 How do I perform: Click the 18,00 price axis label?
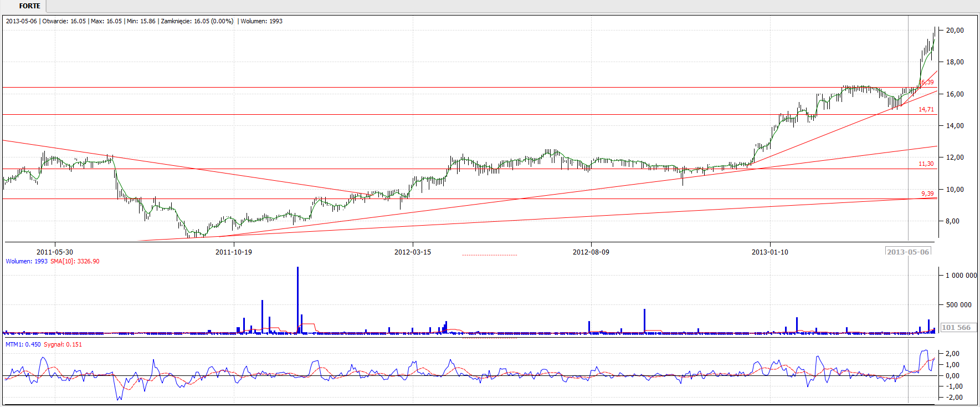[x=955, y=62]
